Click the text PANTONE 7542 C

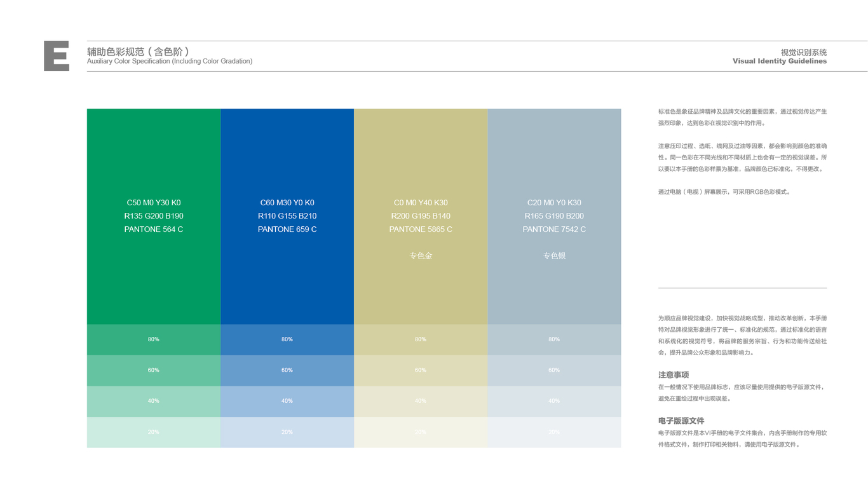[554, 229]
